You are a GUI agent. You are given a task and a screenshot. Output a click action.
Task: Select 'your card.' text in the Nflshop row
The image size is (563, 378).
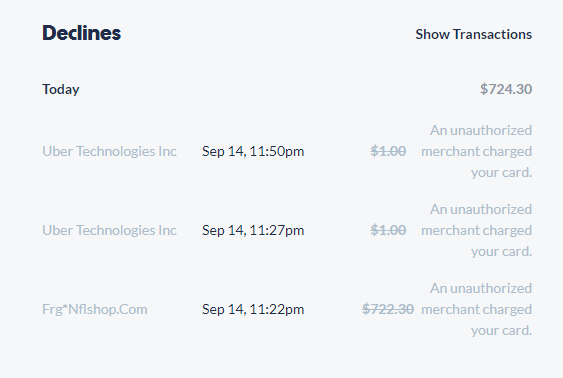pos(502,331)
